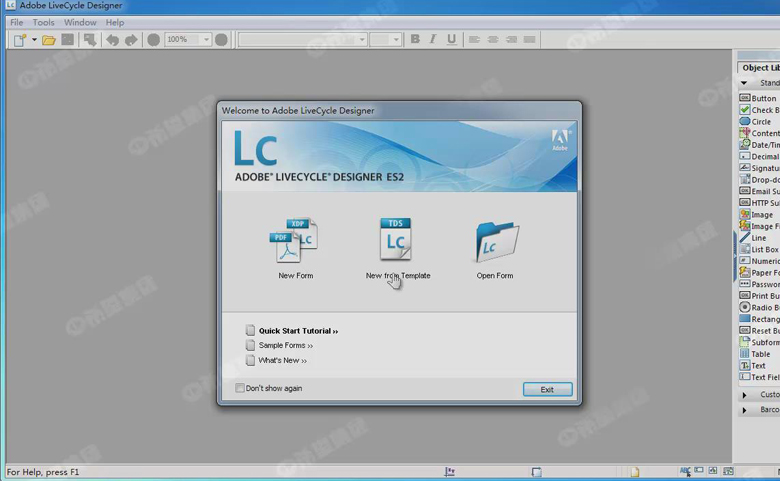Click the Exit button
Viewport: 780px width, 481px height.
tap(547, 389)
